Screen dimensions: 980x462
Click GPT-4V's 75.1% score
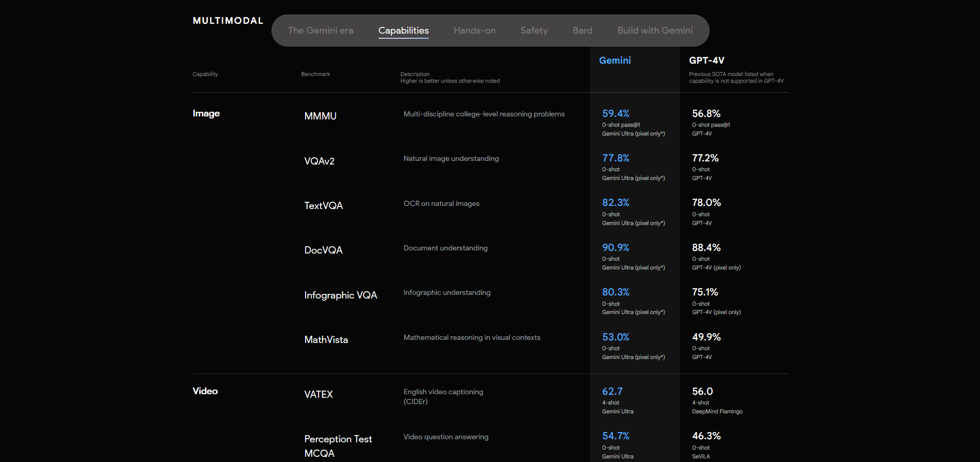705,292
